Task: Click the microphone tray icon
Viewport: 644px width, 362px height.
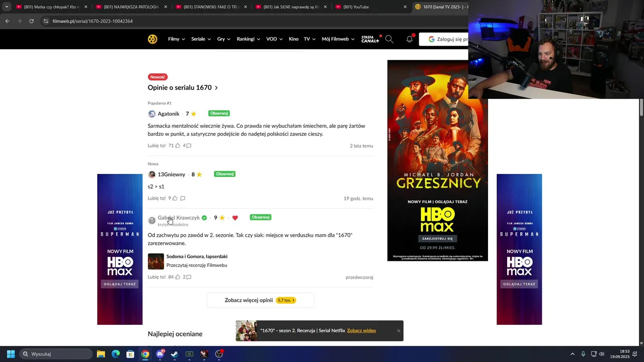Action: point(583,354)
